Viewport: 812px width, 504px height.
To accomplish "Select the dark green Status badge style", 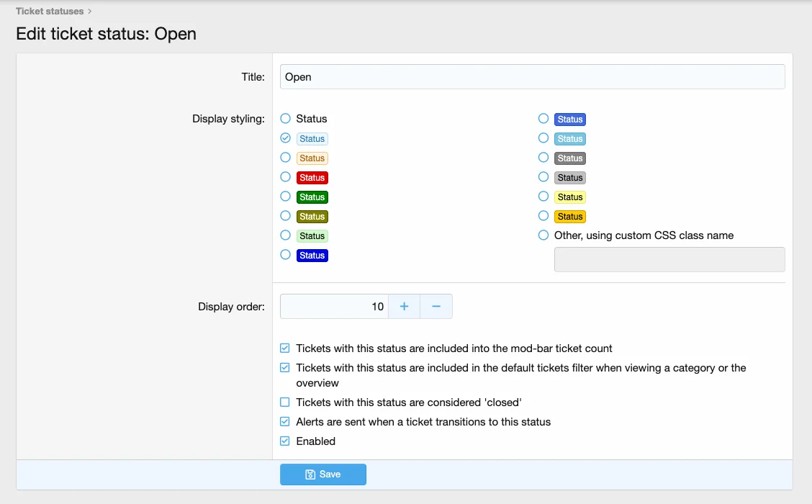I will pos(286,197).
